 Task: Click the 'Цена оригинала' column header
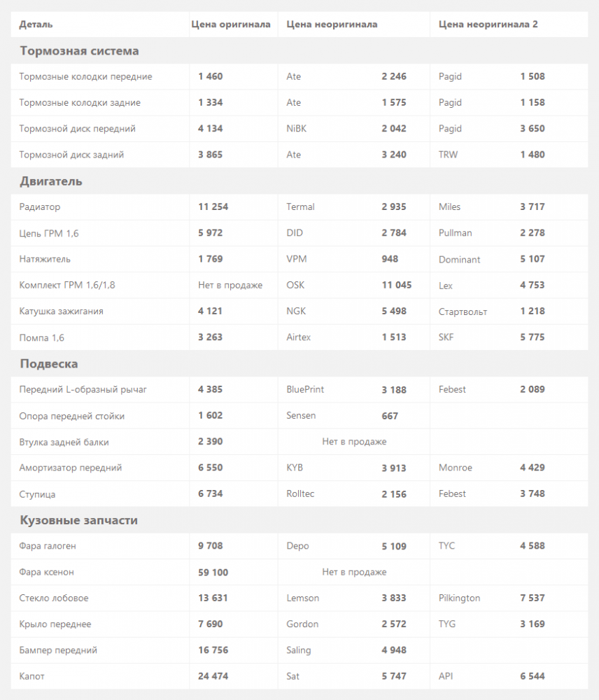[x=231, y=24]
